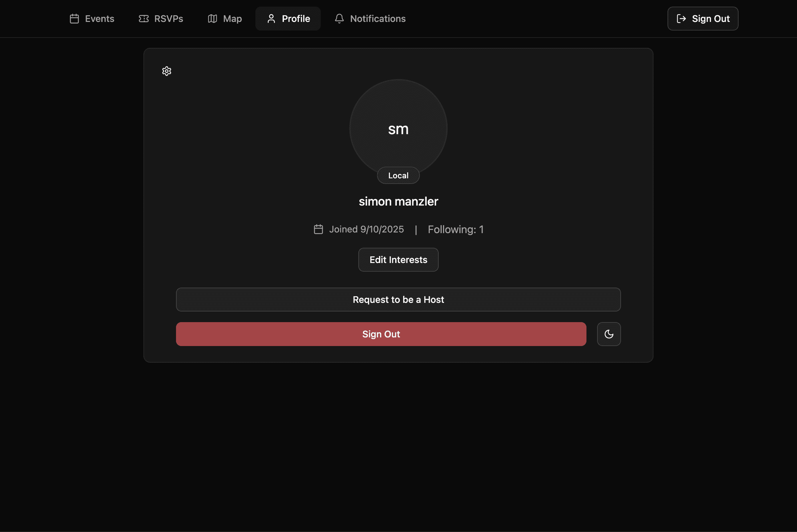Open the Events calendar icon
Viewport: 797px width, 532px height.
pyautogui.click(x=74, y=19)
